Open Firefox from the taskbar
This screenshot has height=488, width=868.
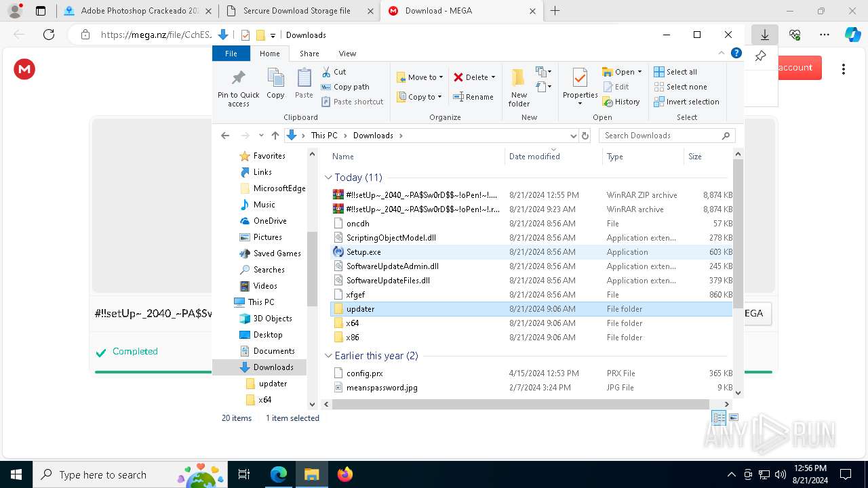click(345, 474)
